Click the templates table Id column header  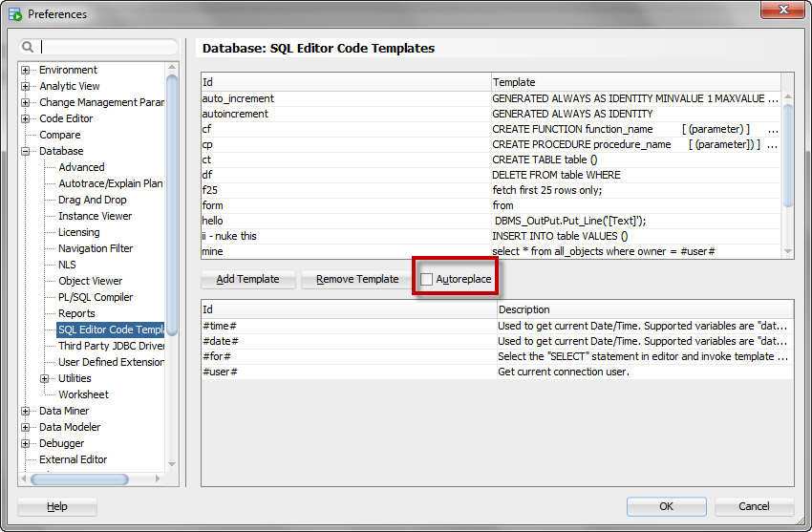(x=346, y=82)
